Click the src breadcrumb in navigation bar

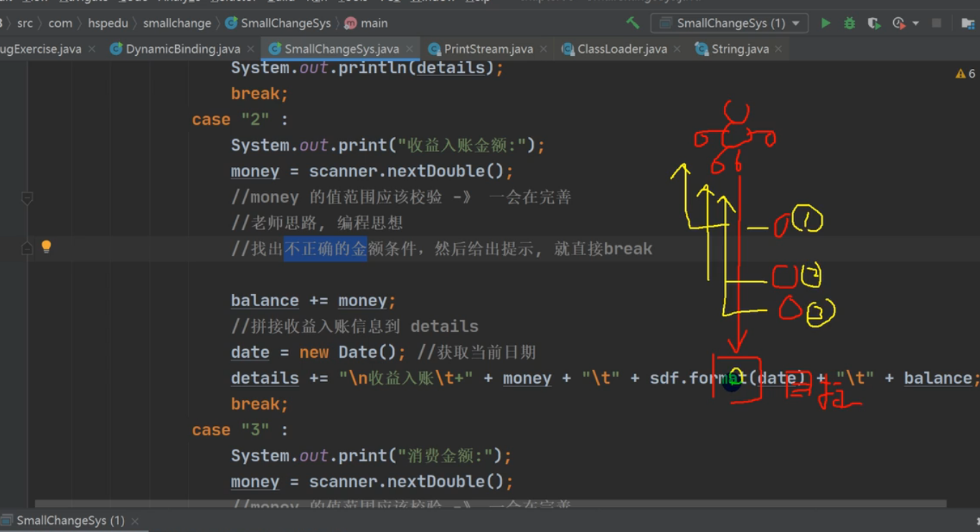coord(25,23)
